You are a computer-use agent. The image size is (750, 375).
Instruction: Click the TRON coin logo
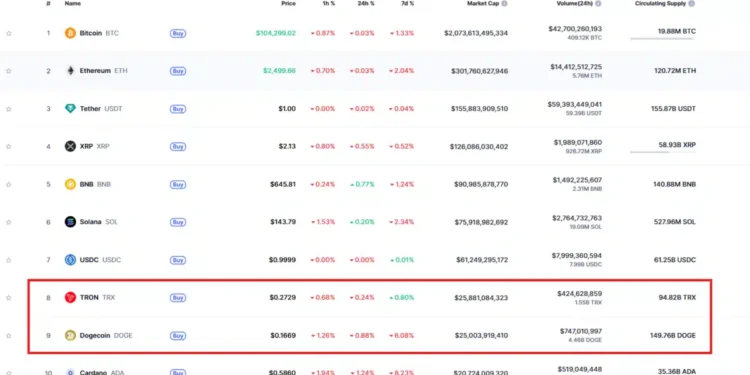[x=70, y=298]
